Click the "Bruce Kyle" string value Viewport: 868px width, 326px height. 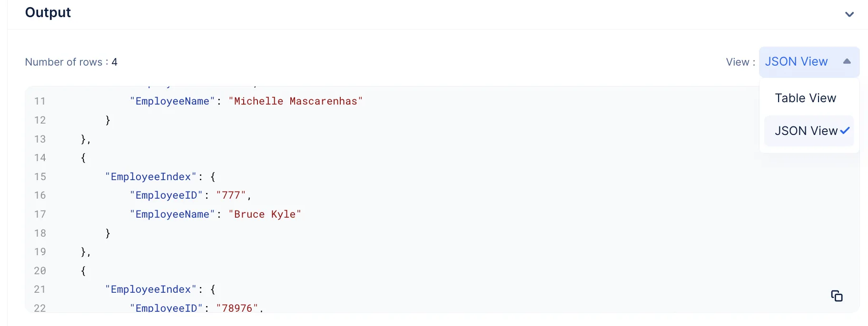pos(265,214)
